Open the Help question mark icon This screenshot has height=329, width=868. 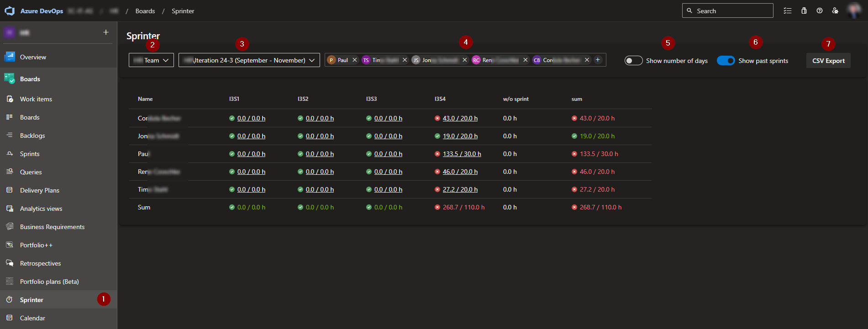pos(820,10)
